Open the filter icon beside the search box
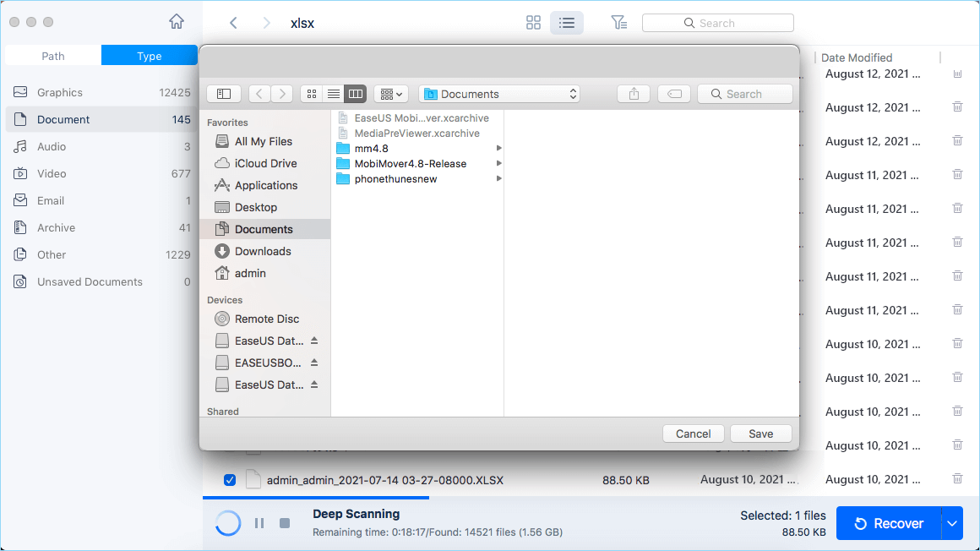This screenshot has width=980, height=551. (618, 23)
